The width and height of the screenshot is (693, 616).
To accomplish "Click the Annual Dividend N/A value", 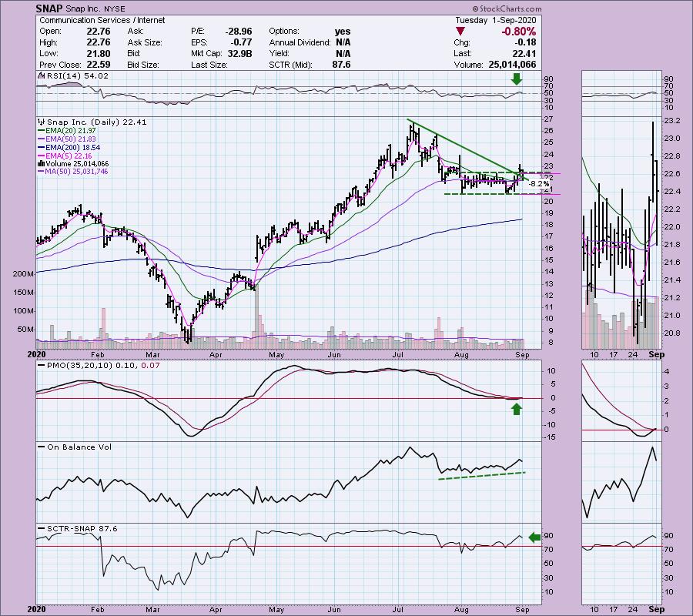I will (x=343, y=42).
